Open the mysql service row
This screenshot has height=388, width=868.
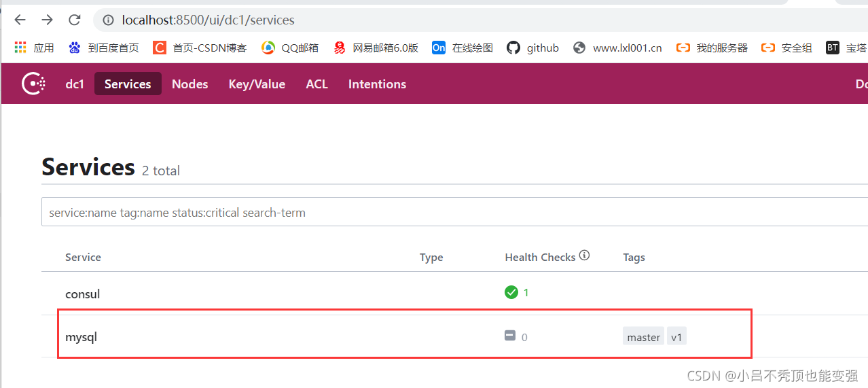(x=405, y=336)
